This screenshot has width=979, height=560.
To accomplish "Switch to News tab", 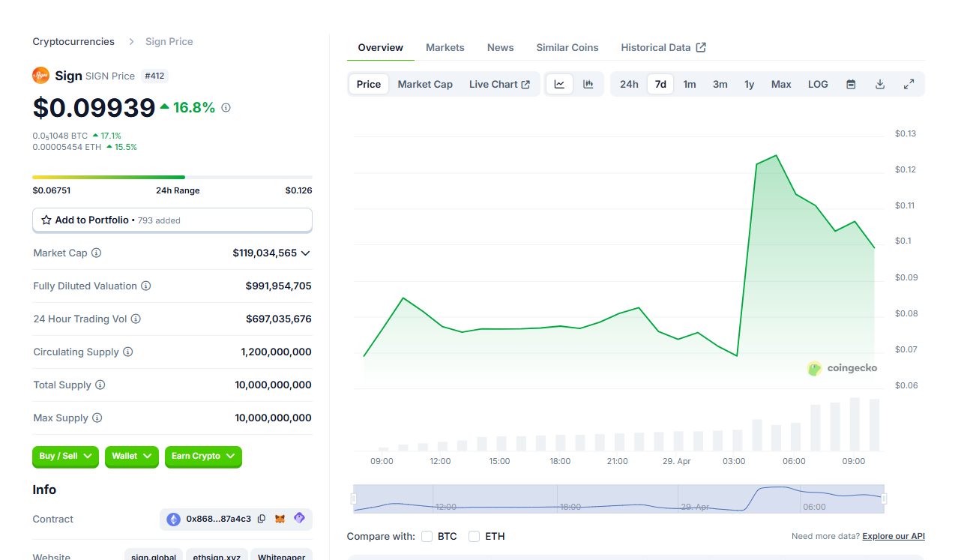I will pos(501,47).
